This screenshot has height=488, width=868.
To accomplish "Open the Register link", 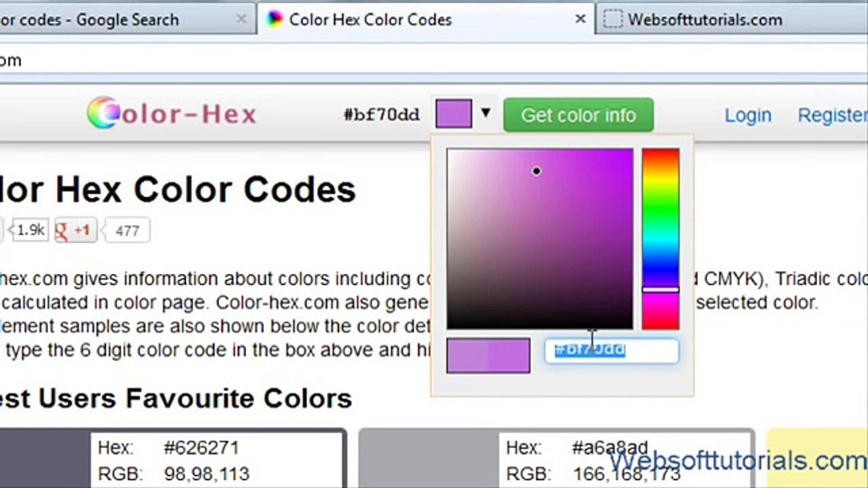I will [x=833, y=115].
